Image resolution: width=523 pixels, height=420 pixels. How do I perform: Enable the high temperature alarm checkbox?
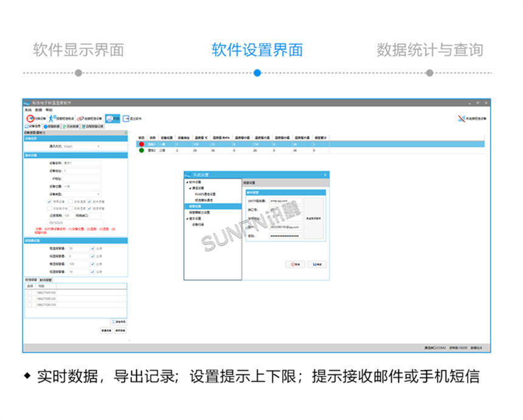tap(92, 250)
